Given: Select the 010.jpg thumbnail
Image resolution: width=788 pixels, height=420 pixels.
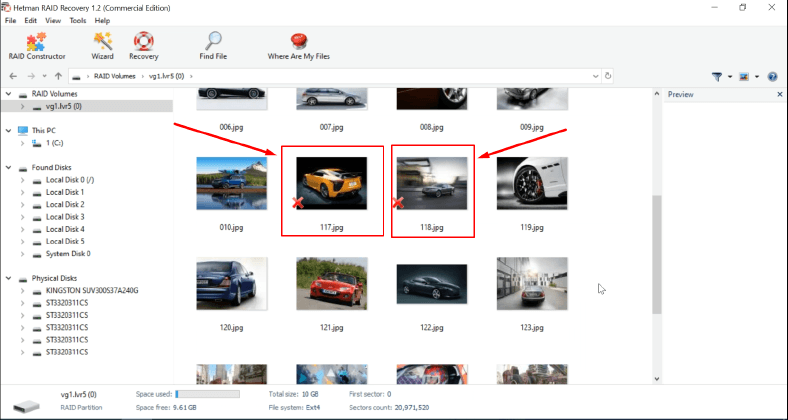Looking at the screenshot, I should (x=231, y=183).
